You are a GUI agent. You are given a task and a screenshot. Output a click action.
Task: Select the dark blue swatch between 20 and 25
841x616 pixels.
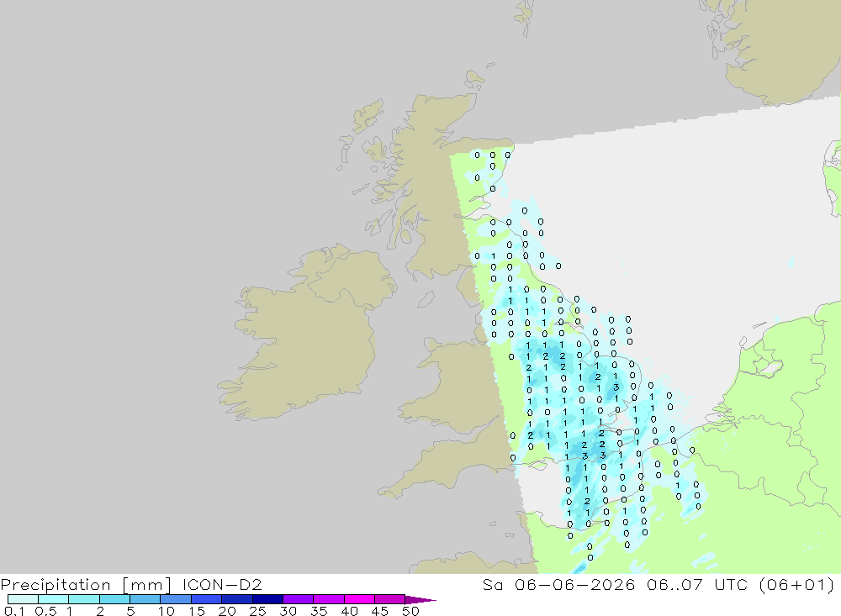coord(236,599)
